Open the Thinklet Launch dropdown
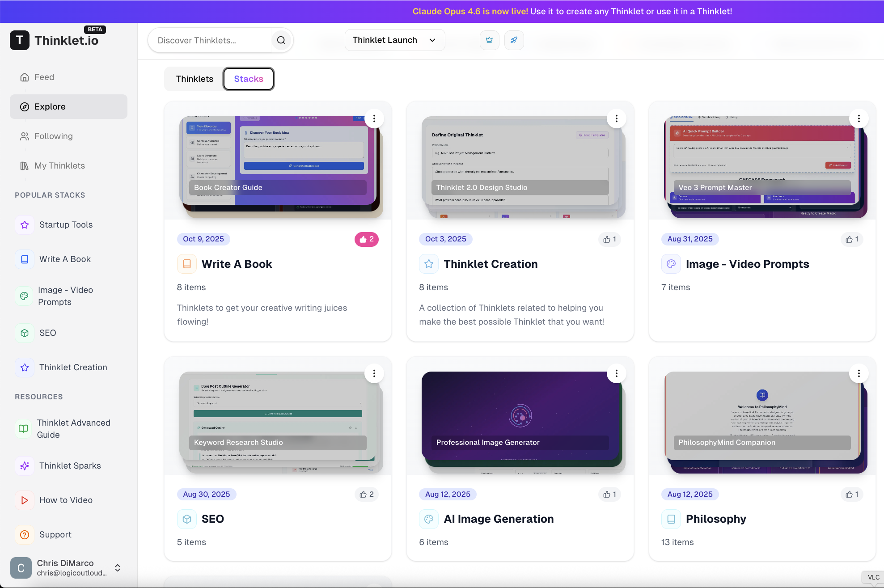This screenshot has height=588, width=884. pos(394,40)
